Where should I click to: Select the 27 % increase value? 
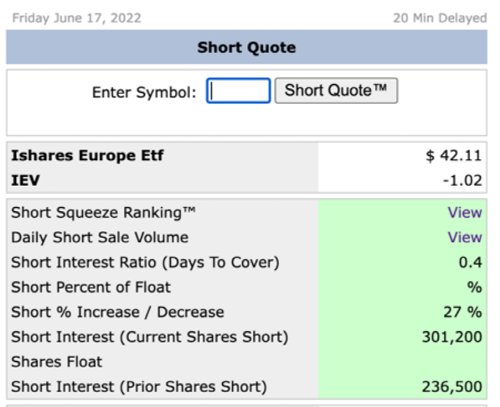pos(463,312)
